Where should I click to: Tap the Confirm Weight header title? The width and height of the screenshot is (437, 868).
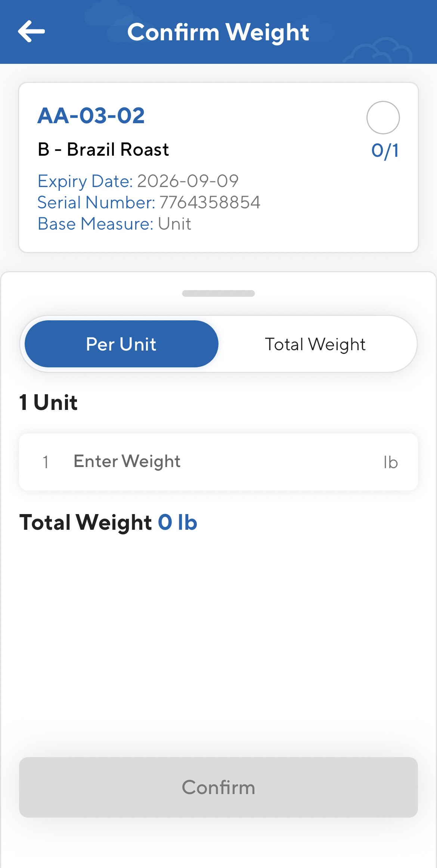(218, 32)
